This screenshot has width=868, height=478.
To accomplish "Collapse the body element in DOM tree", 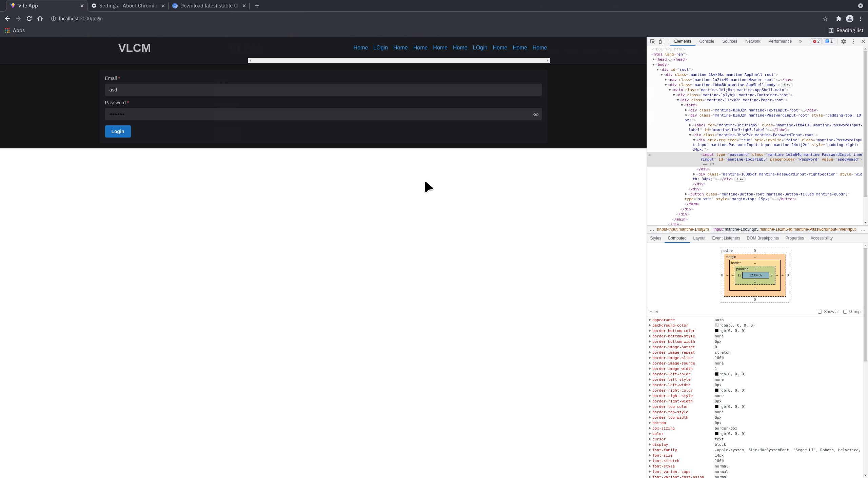I will tap(653, 64).
